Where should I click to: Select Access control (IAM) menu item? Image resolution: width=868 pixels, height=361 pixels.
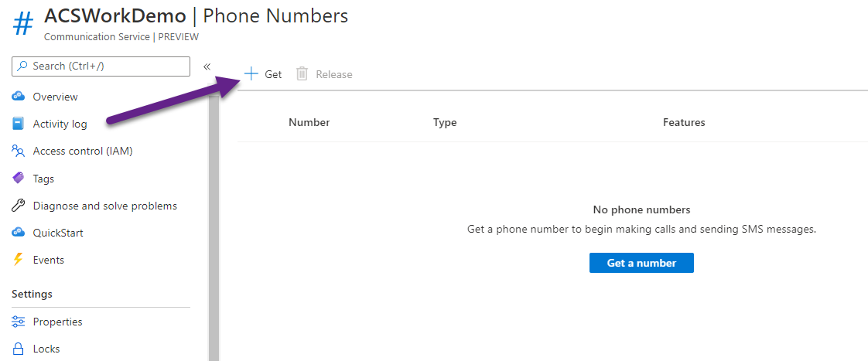click(83, 151)
